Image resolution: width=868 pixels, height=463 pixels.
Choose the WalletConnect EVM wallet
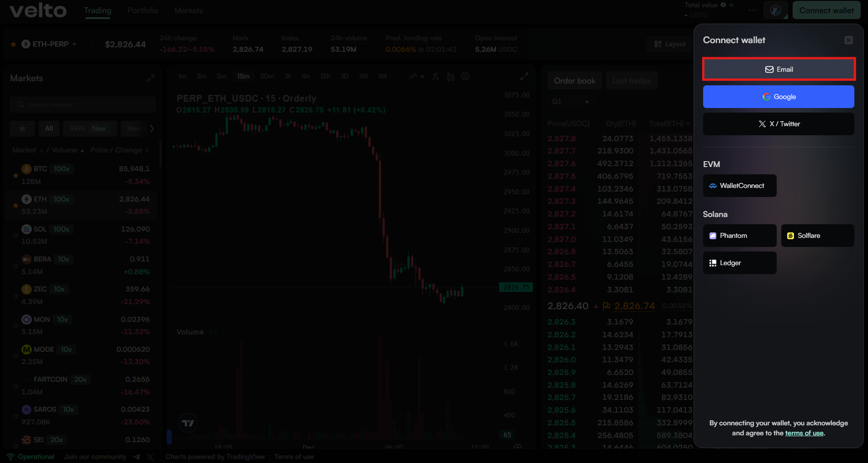[x=739, y=186]
